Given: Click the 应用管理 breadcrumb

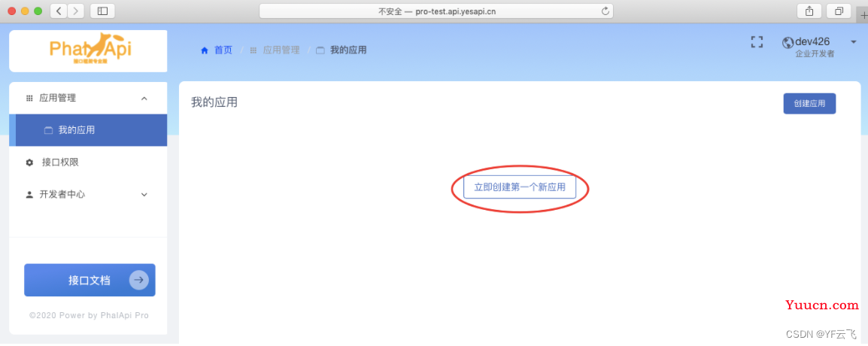Looking at the screenshot, I should click(281, 50).
